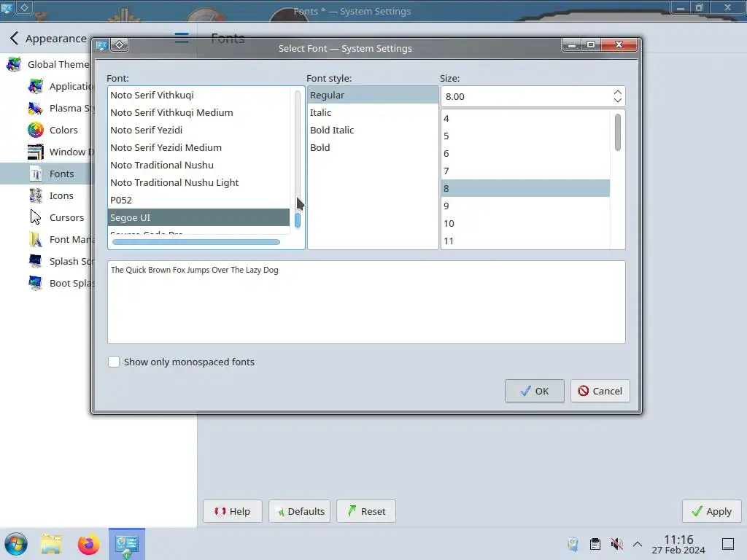Cancel the Select Font dialog
The height and width of the screenshot is (560, 747).
point(600,391)
